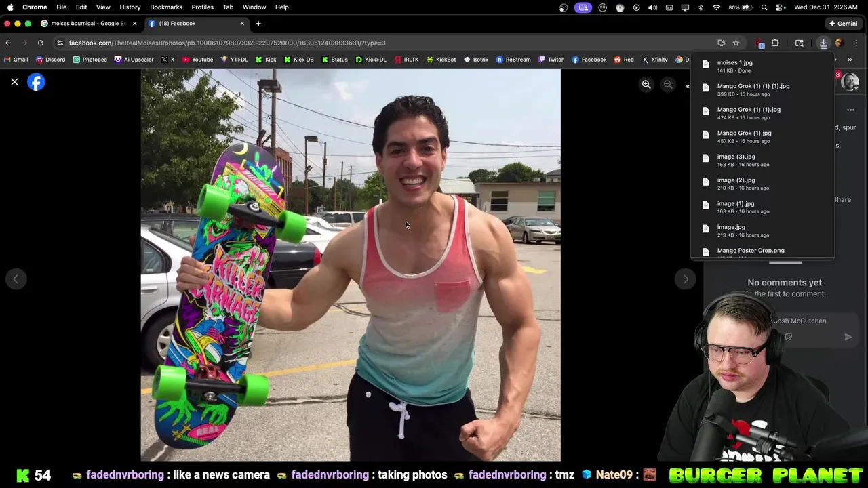
Task: Open download Mango Poster Crop.png
Action: pyautogui.click(x=762, y=251)
